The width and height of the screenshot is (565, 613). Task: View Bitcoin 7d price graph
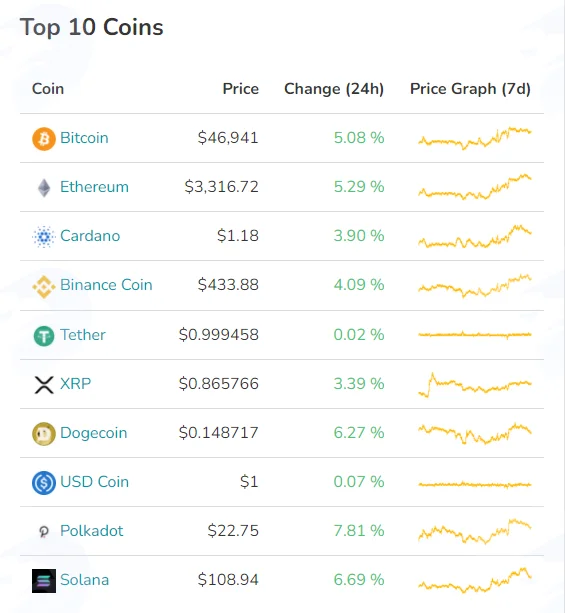[475, 138]
